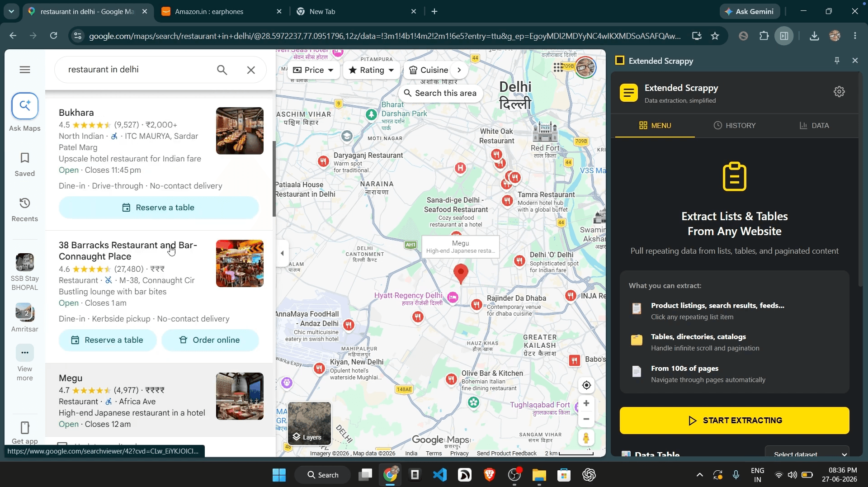Open Saved places in sidebar
Screen dimensions: 868x487
point(25,164)
